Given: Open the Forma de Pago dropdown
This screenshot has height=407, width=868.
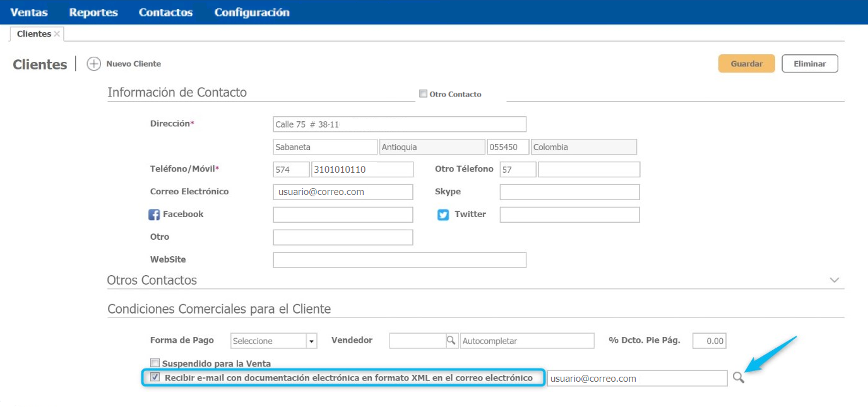Looking at the screenshot, I should coord(311,341).
